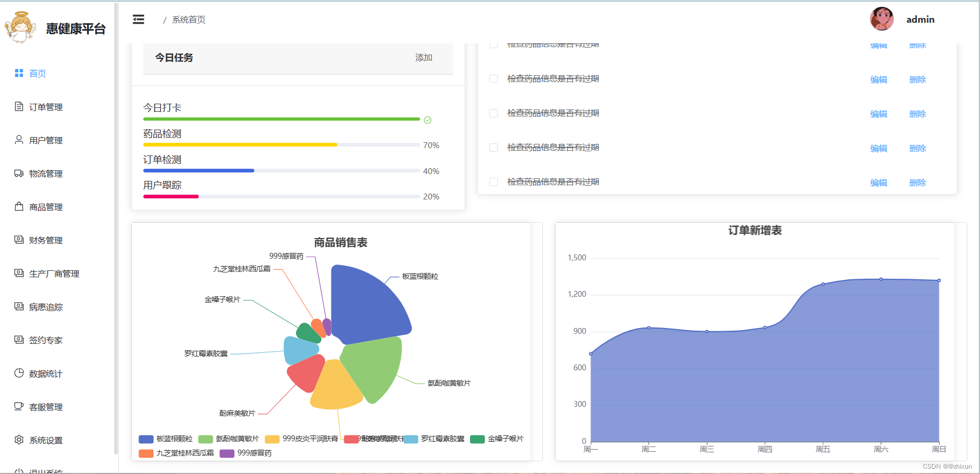Viewport: 980px width, 474px height.
Task: Toggle 氨酚咖黄敏片 legend entry
Action: [228, 439]
